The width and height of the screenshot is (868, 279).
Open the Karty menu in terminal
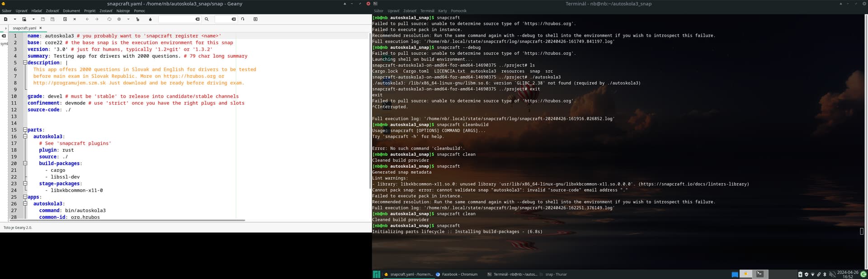point(442,11)
